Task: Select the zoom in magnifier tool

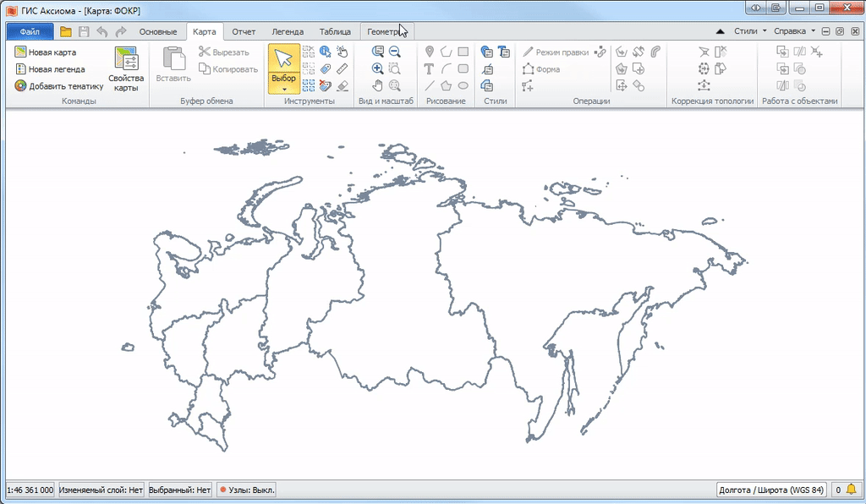Action: click(378, 68)
